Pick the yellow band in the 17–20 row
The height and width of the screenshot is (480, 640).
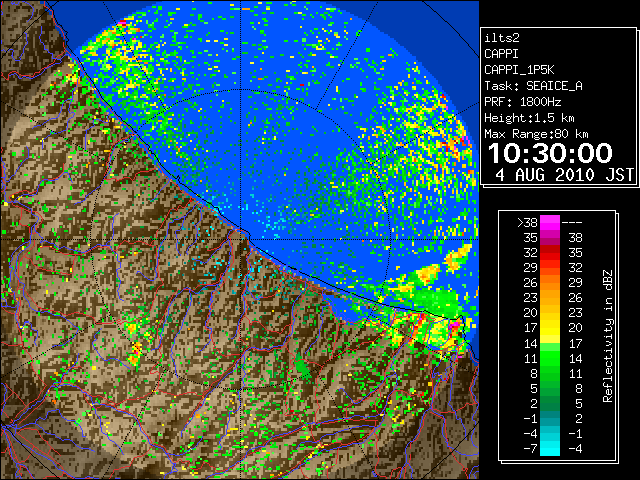(x=550, y=328)
